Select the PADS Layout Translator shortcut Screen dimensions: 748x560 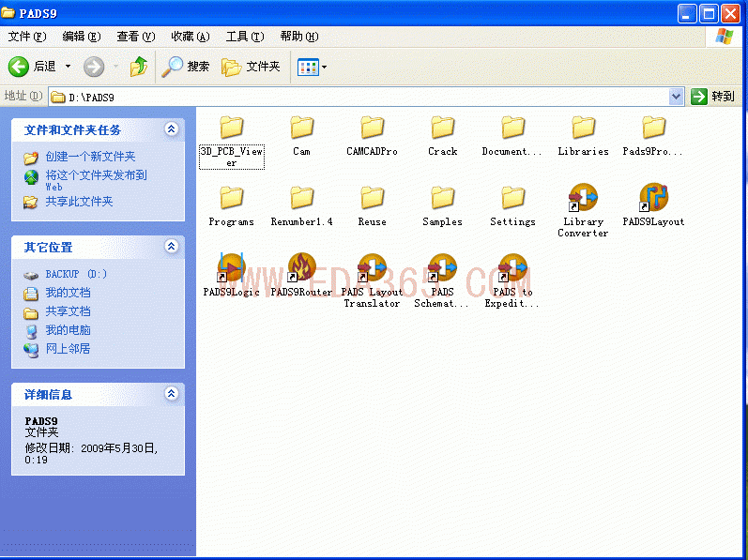(x=372, y=280)
